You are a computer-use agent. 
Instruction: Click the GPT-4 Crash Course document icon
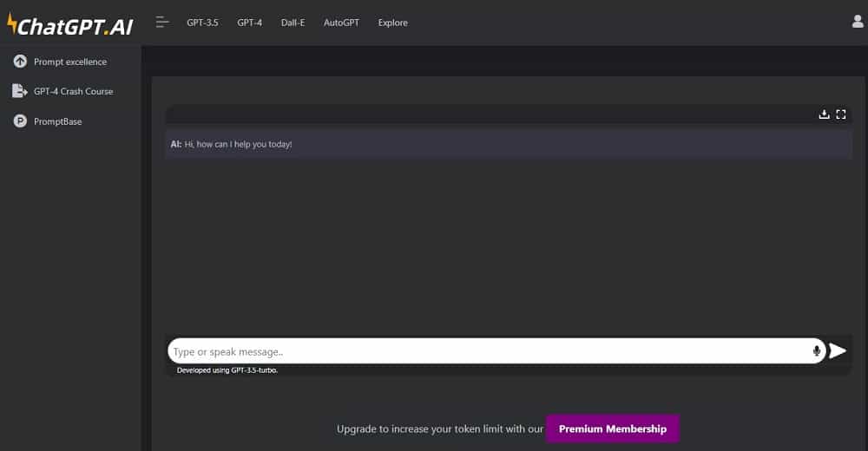click(x=20, y=91)
